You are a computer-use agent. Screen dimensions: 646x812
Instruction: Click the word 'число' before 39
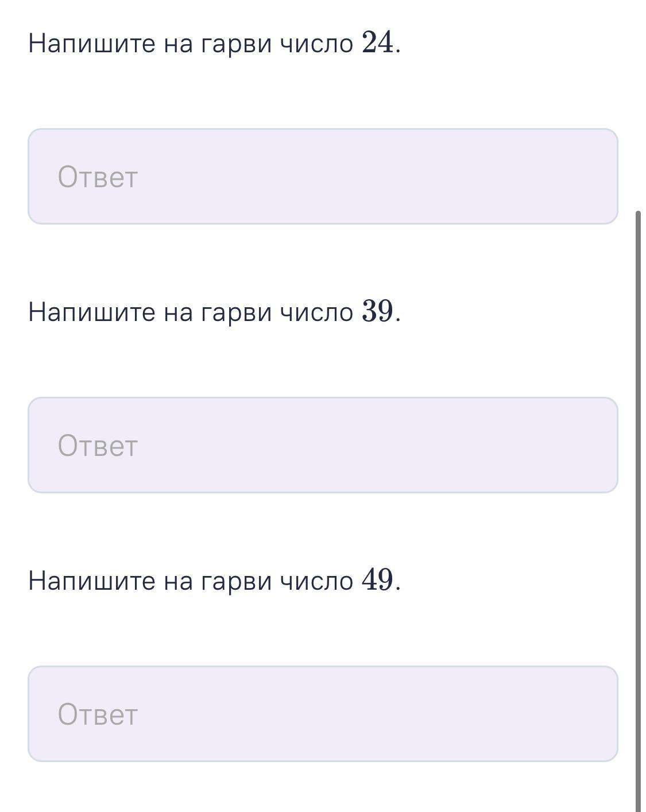pyautogui.click(x=316, y=312)
